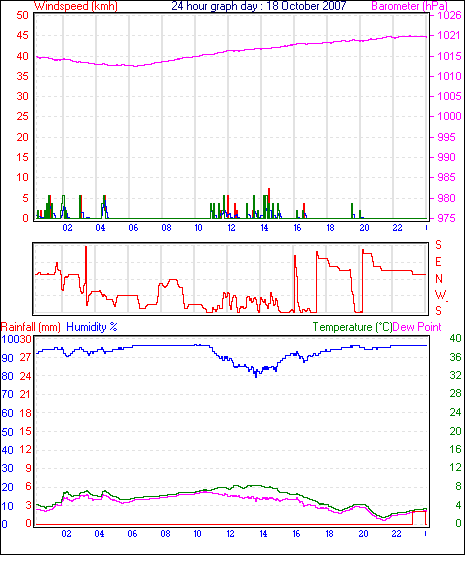Click the N wind direction label
Screen dimensions: 466x563
point(438,279)
